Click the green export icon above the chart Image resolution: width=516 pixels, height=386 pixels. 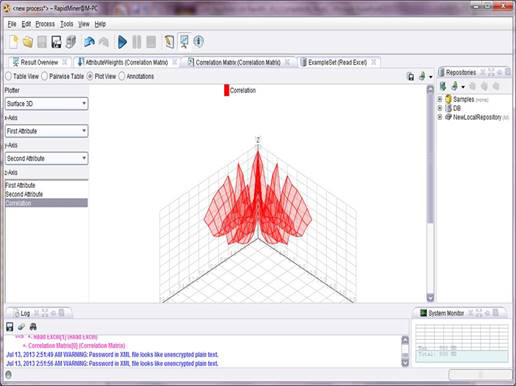pos(422,76)
